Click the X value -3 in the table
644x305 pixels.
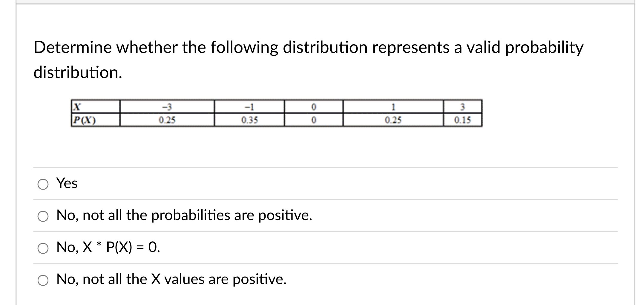click(166, 106)
